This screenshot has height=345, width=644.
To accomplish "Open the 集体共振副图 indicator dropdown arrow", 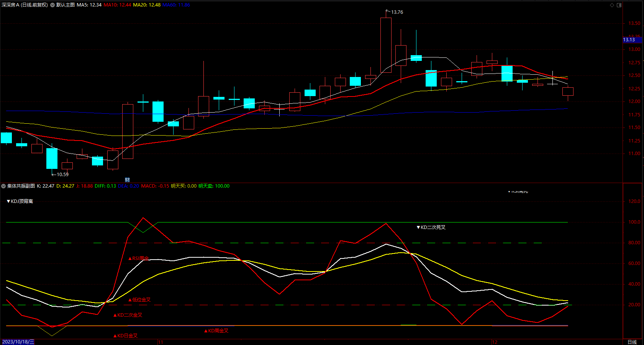I will click(x=3, y=186).
